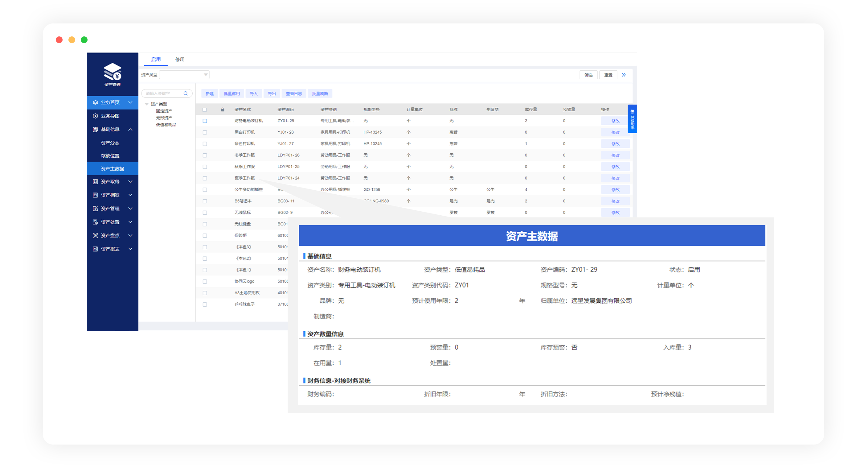This screenshot has height=468, width=868.
Task: Click the lock column header icon
Action: coord(223,110)
